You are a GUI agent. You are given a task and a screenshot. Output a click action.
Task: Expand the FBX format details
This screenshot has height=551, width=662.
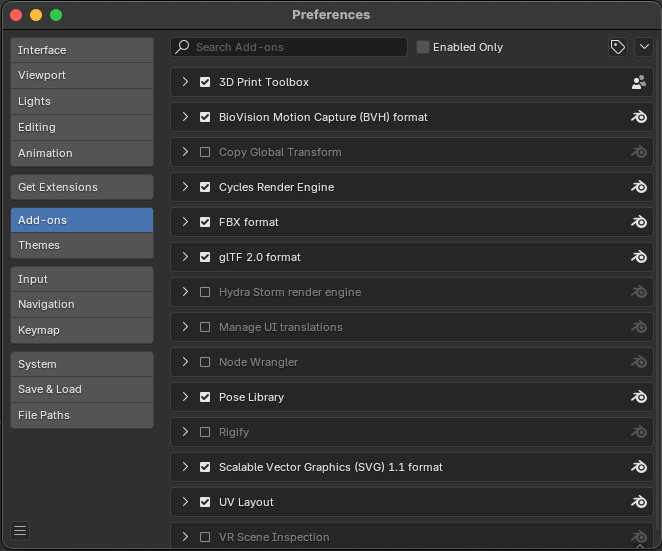click(185, 222)
